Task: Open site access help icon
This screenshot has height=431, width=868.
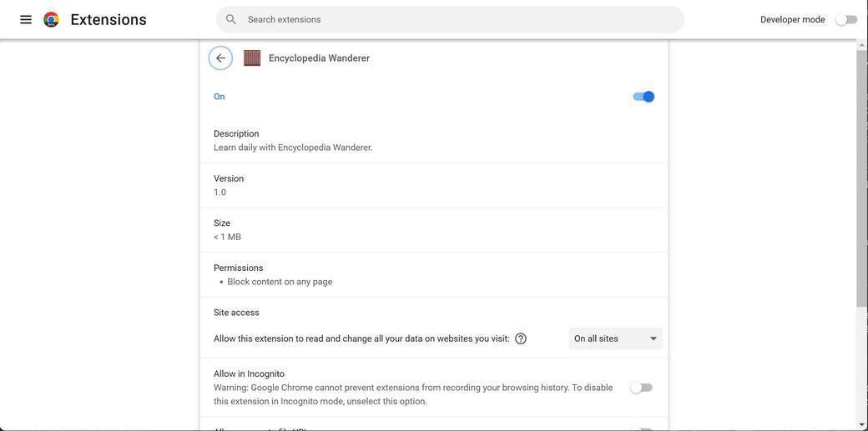Action: click(521, 338)
